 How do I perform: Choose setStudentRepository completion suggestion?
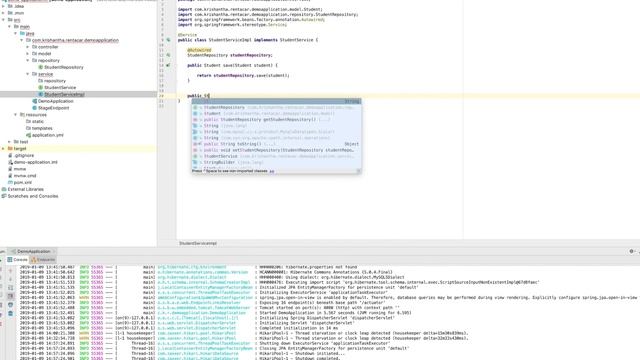[276, 150]
